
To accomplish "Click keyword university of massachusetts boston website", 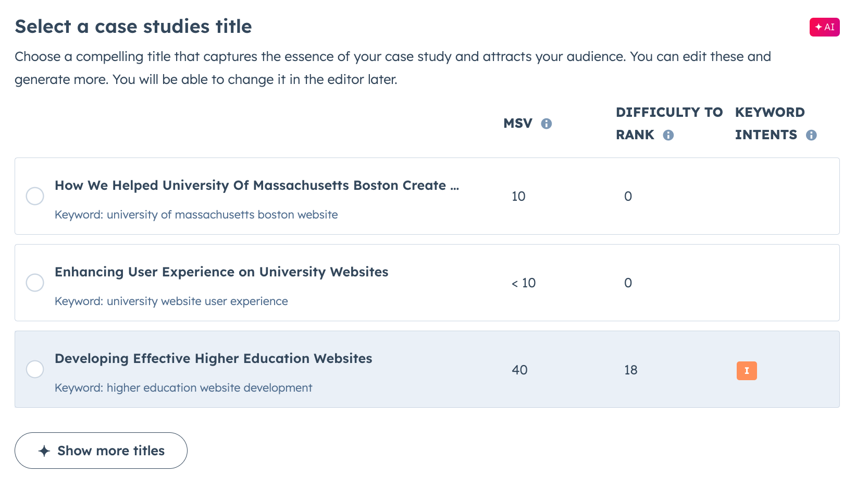I will (x=196, y=214).
